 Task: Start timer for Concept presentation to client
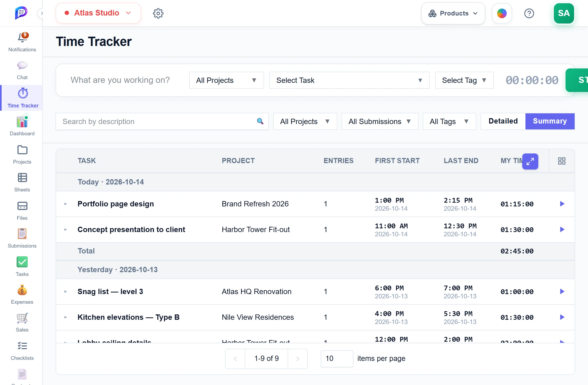click(x=562, y=230)
